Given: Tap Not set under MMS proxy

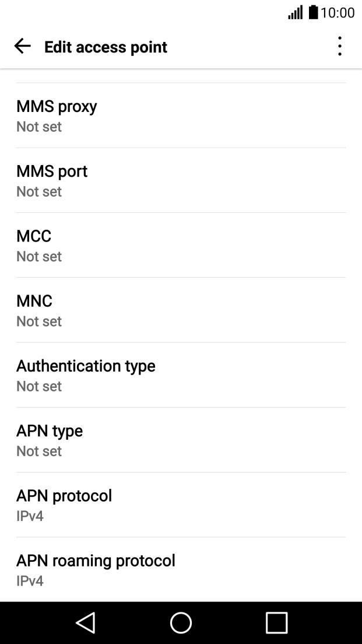Looking at the screenshot, I should coord(39,127).
